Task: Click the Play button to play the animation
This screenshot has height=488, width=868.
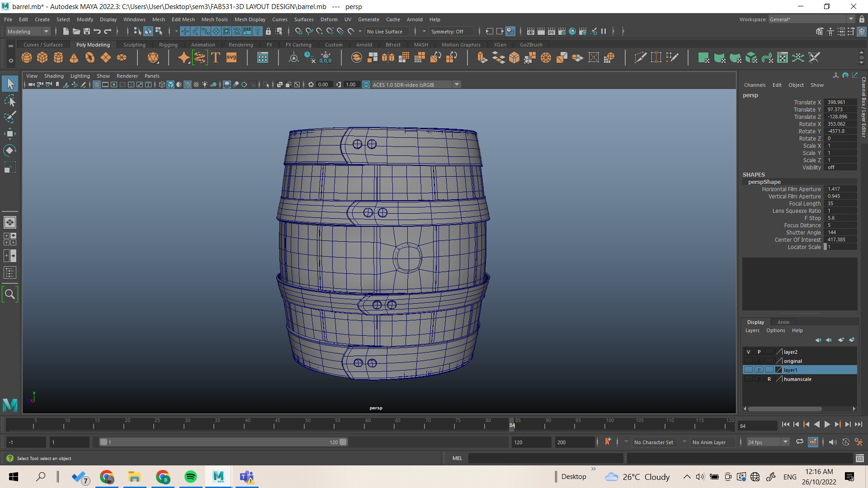Action: 827,424
